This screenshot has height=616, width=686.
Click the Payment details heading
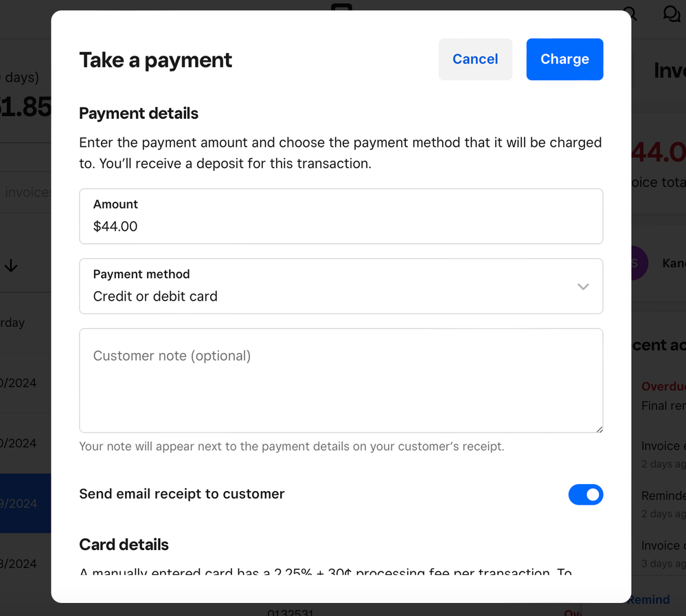click(x=139, y=113)
